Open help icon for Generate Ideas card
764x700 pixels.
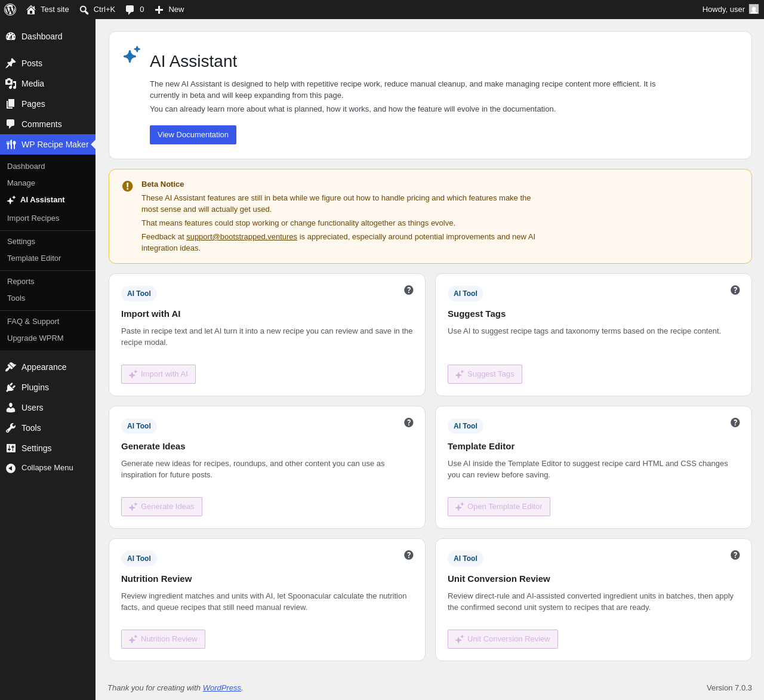409,423
